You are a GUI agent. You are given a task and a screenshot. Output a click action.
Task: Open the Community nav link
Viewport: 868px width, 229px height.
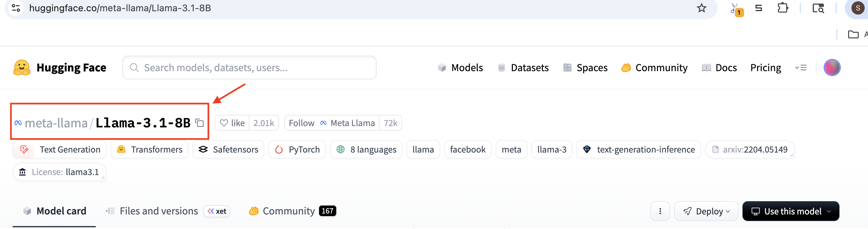654,68
